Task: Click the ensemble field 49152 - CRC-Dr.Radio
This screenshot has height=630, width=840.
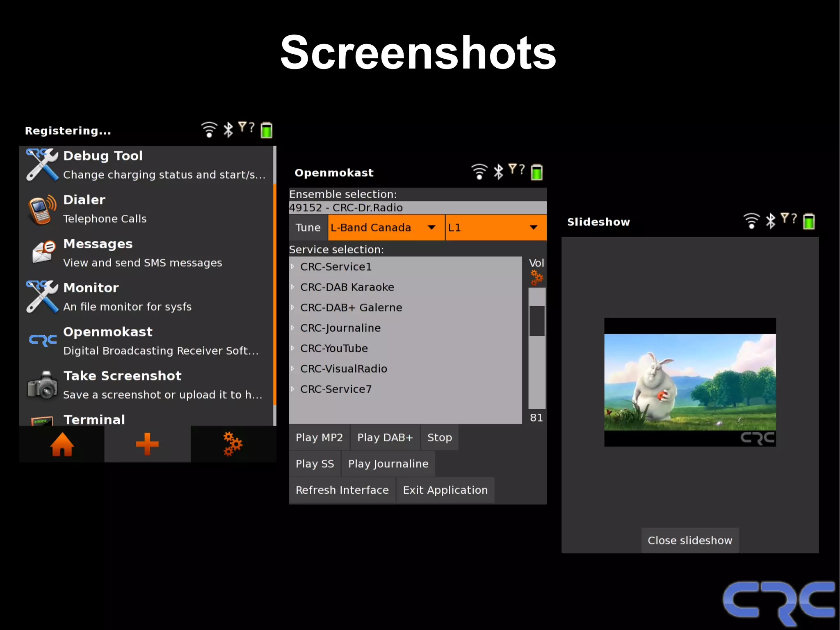Action: pos(418,208)
